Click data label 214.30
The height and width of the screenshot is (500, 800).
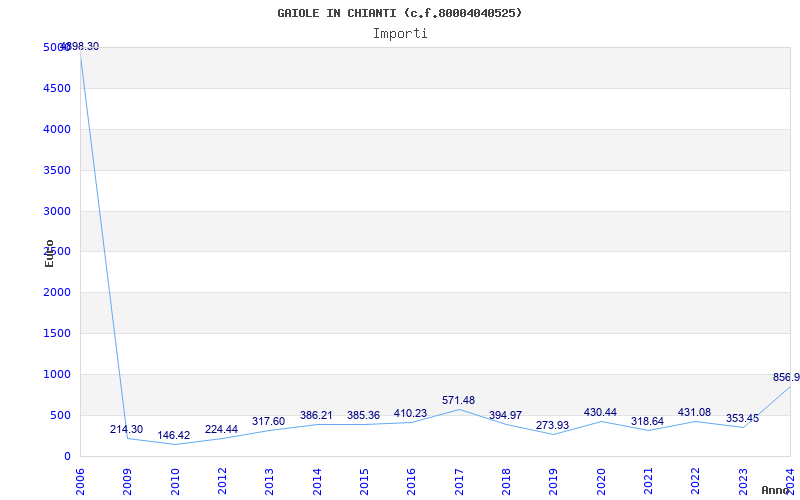click(127, 430)
